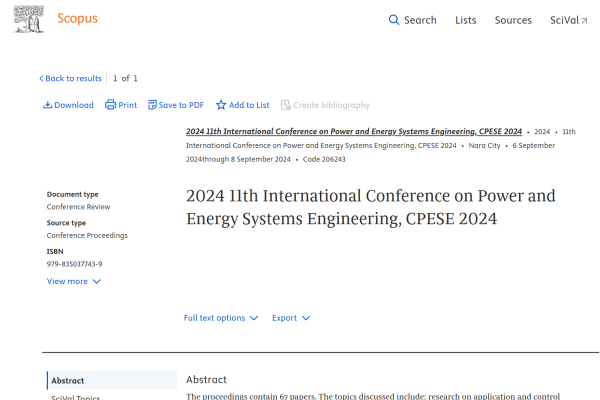This screenshot has height=400, width=600.
Task: Click the Conference Review document type text
Action: (78, 207)
